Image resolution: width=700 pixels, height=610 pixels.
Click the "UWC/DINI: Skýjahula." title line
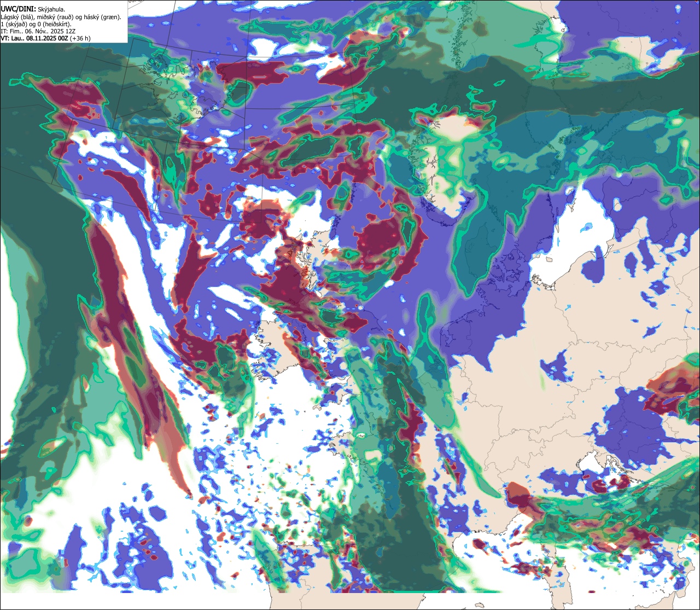33,9
